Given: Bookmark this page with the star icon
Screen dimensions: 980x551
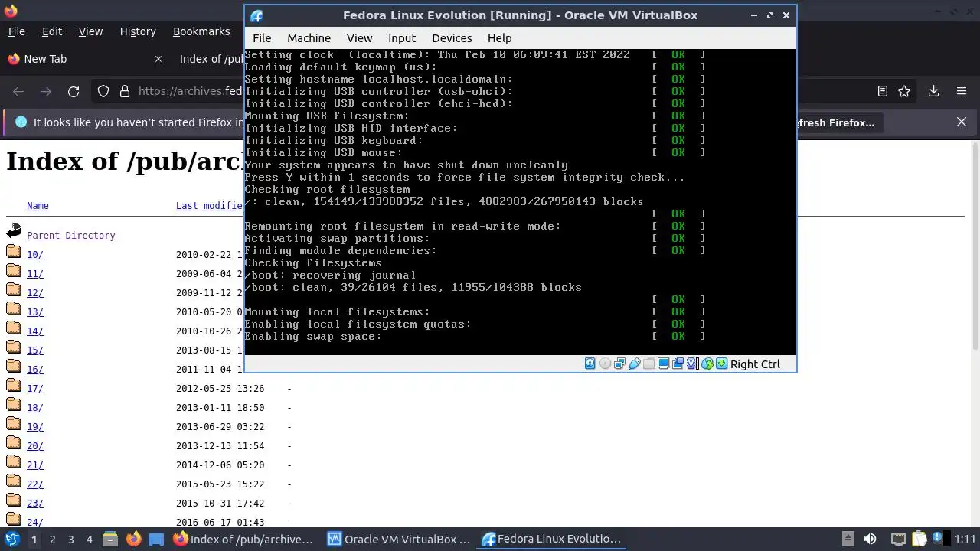Looking at the screenshot, I should pos(904,91).
